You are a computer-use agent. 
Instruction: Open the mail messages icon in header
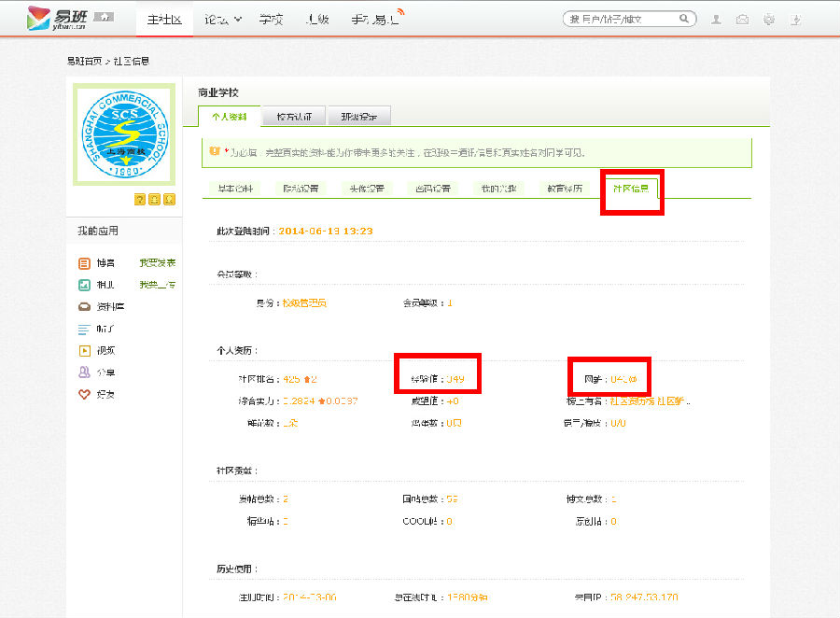click(742, 19)
